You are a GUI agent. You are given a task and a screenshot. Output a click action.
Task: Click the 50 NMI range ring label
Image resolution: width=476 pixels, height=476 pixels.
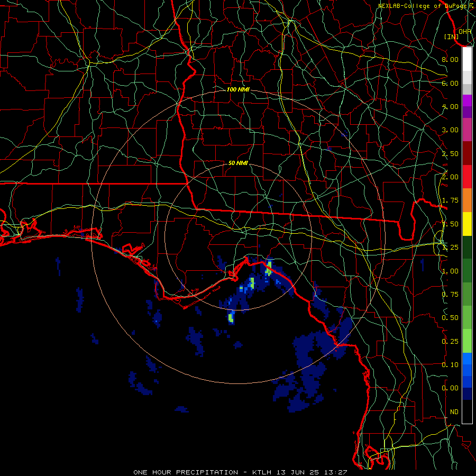click(238, 163)
